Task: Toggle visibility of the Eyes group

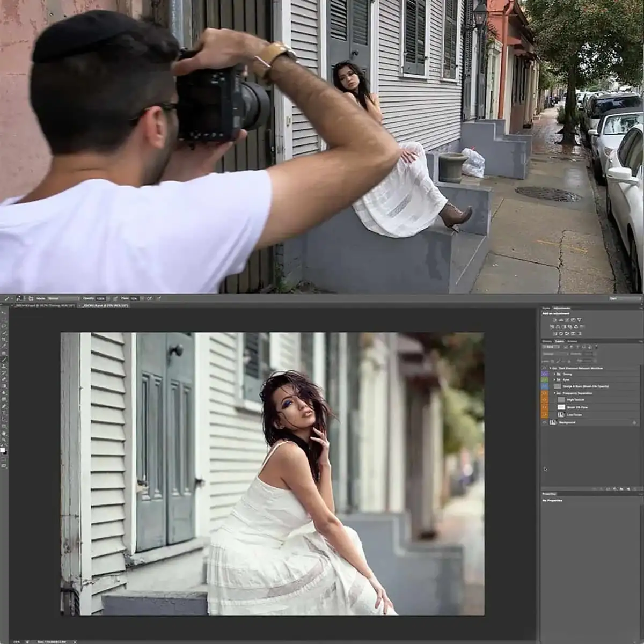Action: pos(545,379)
